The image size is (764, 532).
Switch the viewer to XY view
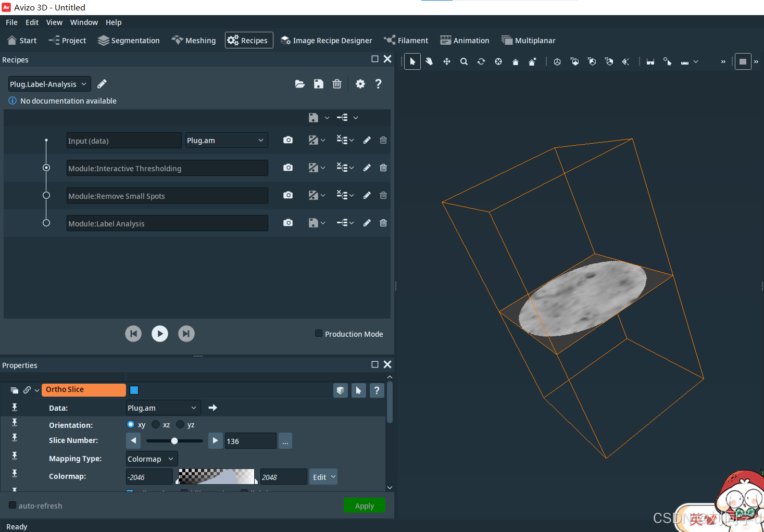(x=575, y=61)
